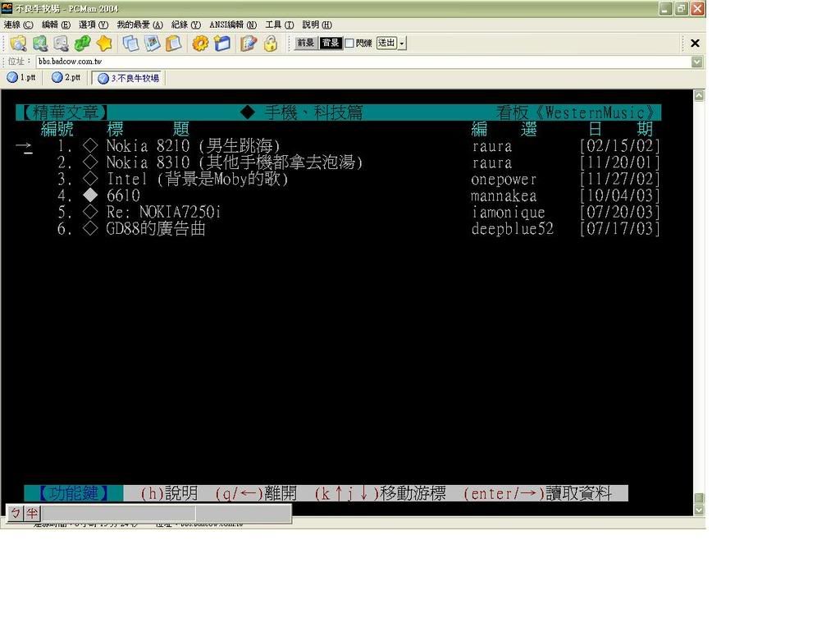Screen dimensions: 840x618
Task: Expand the 送出 send dropdown arrow
Action: [x=402, y=43]
